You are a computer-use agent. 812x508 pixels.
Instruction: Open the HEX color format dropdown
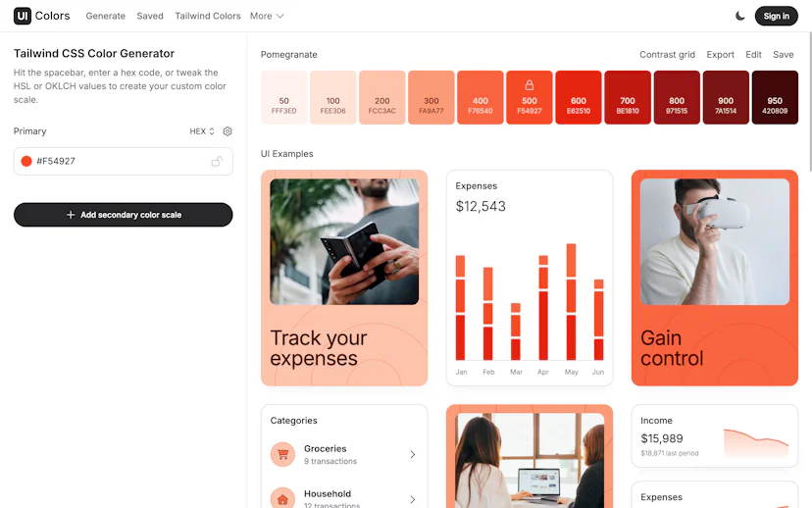pos(202,131)
